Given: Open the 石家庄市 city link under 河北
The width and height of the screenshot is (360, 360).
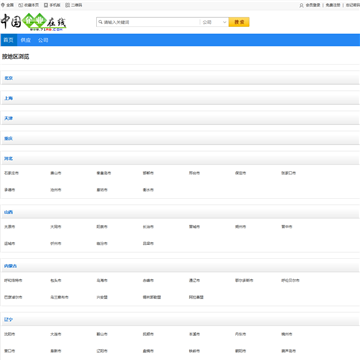Looking at the screenshot, I should pos(11,173).
